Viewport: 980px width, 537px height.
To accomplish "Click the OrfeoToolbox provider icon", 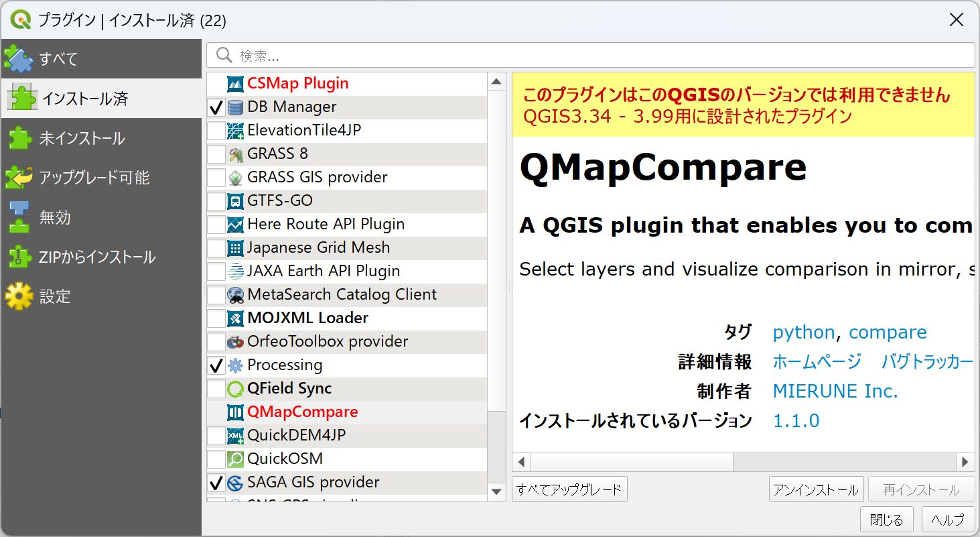I will (235, 342).
